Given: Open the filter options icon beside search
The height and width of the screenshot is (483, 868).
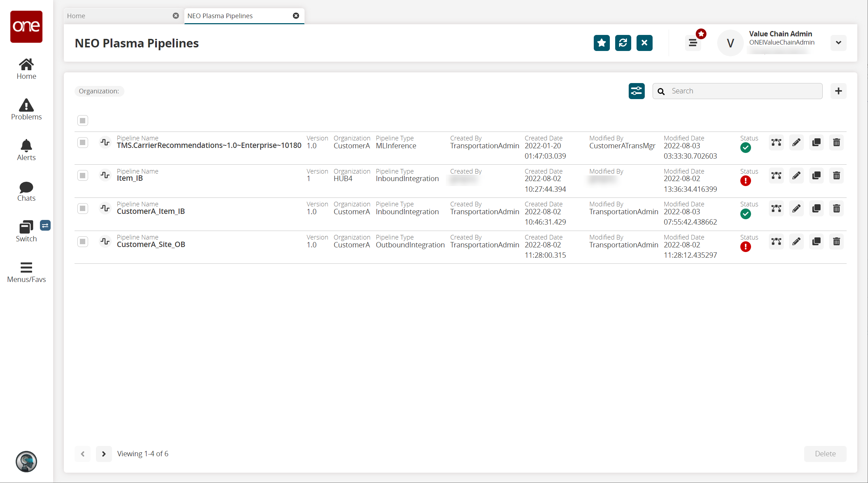Looking at the screenshot, I should [637, 91].
